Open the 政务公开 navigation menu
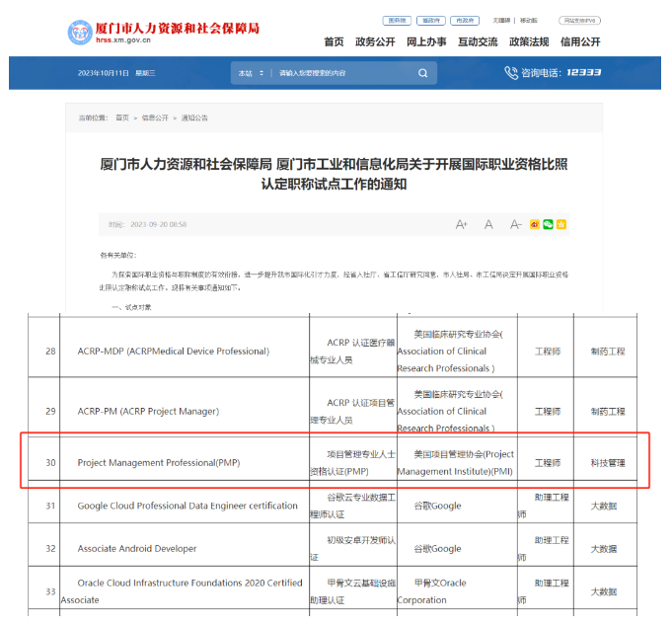 375,41
